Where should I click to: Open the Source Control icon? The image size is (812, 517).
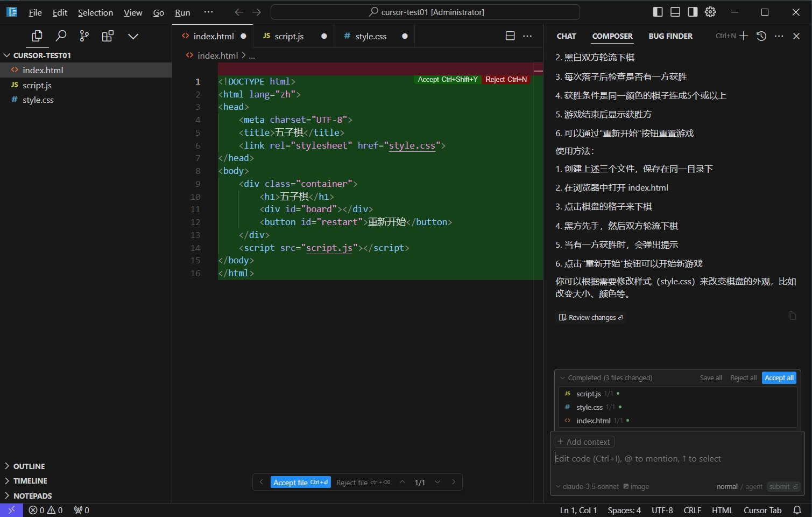[84, 36]
